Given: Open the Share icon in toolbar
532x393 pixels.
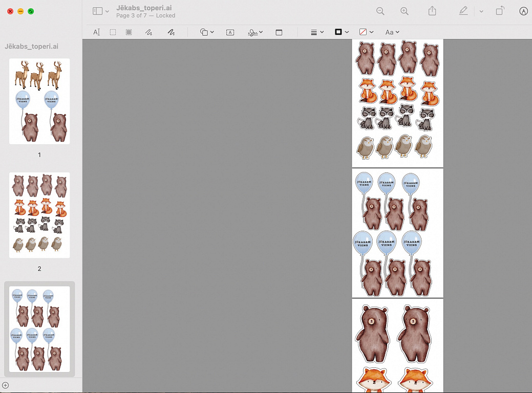Looking at the screenshot, I should [x=432, y=11].
